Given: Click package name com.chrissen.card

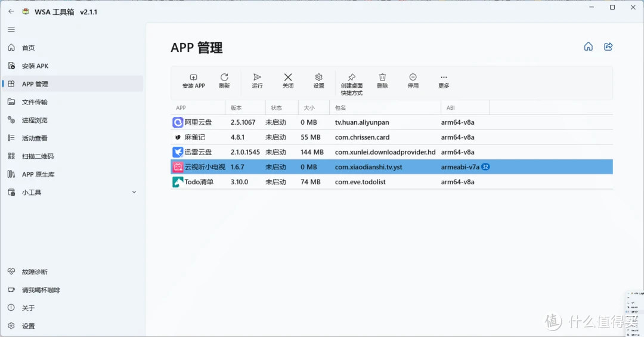Looking at the screenshot, I should tap(363, 137).
